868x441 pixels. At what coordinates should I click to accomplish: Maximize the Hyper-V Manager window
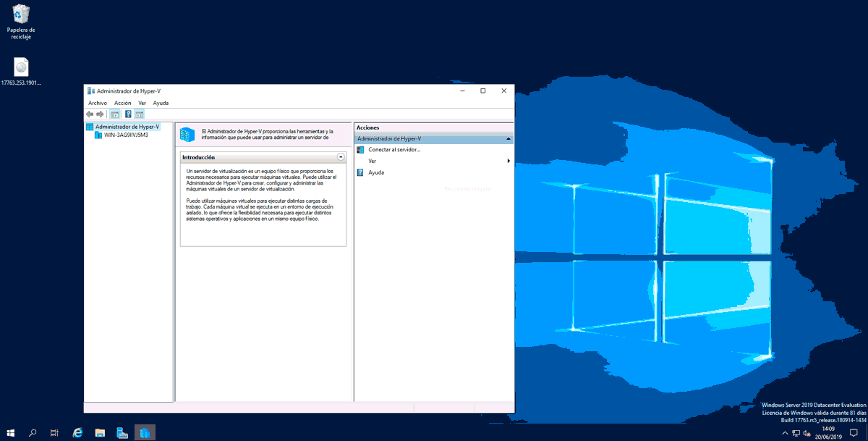(483, 91)
